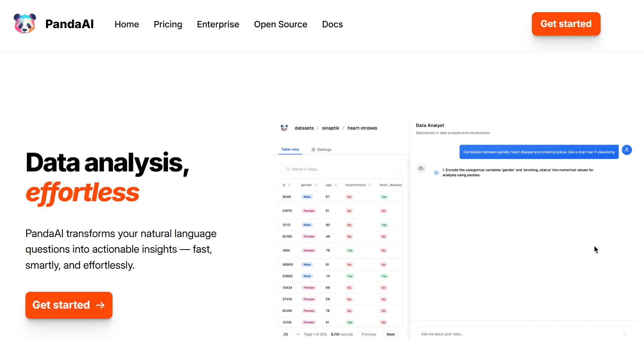Click the id cell 51676
The width and height of the screenshot is (644, 339).
[287, 211]
